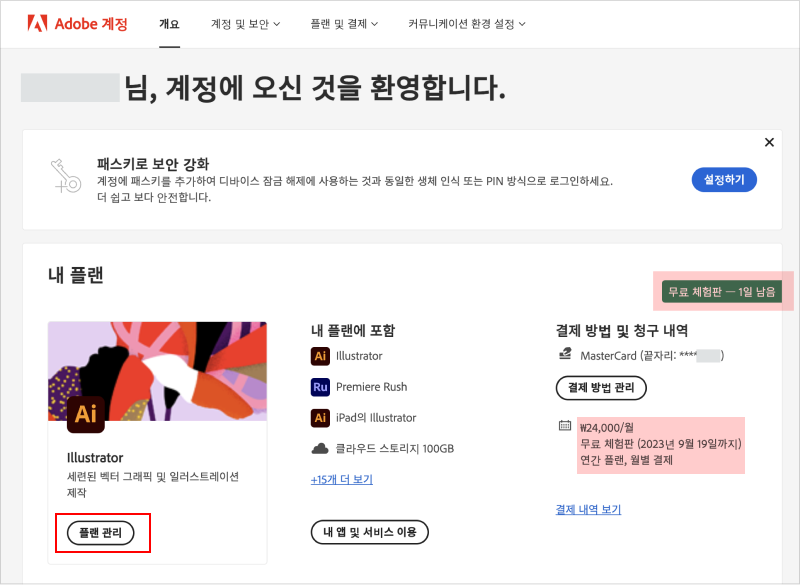Click the 내 플랜에 포함 heading
Viewport: 800px width, 585px height.
(353, 331)
